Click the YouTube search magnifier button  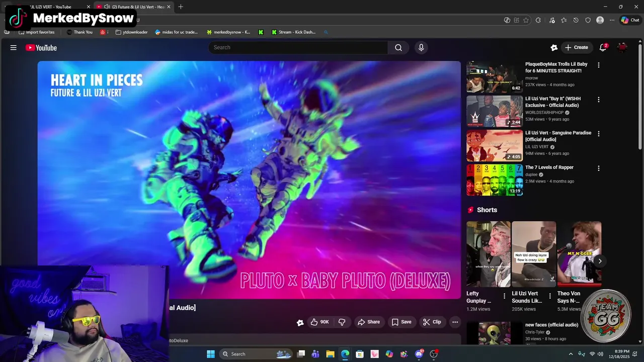tap(398, 47)
